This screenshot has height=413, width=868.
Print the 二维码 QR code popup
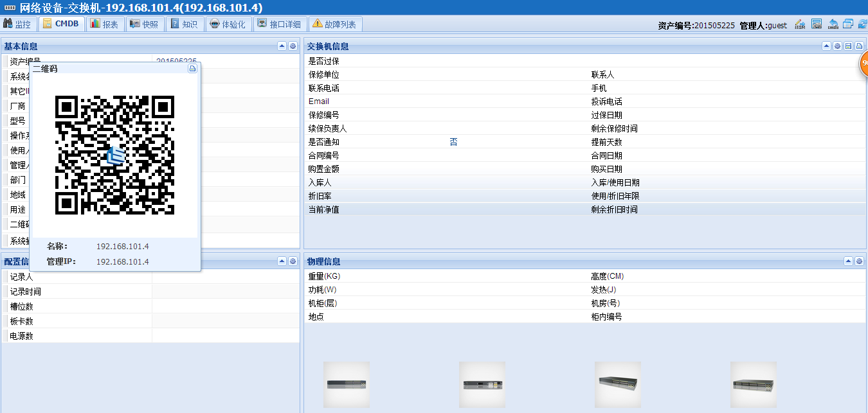coord(192,68)
